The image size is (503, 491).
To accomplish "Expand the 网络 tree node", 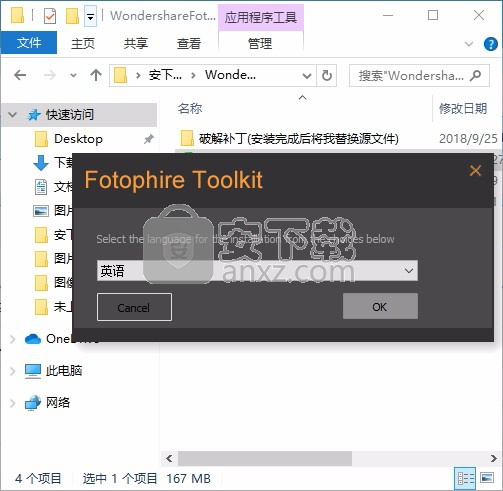I will point(13,403).
